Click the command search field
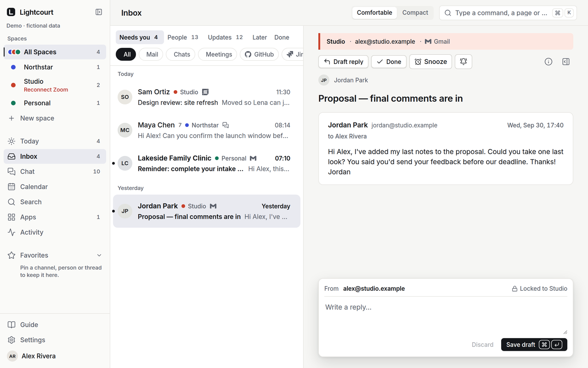588x368 pixels. 508,13
